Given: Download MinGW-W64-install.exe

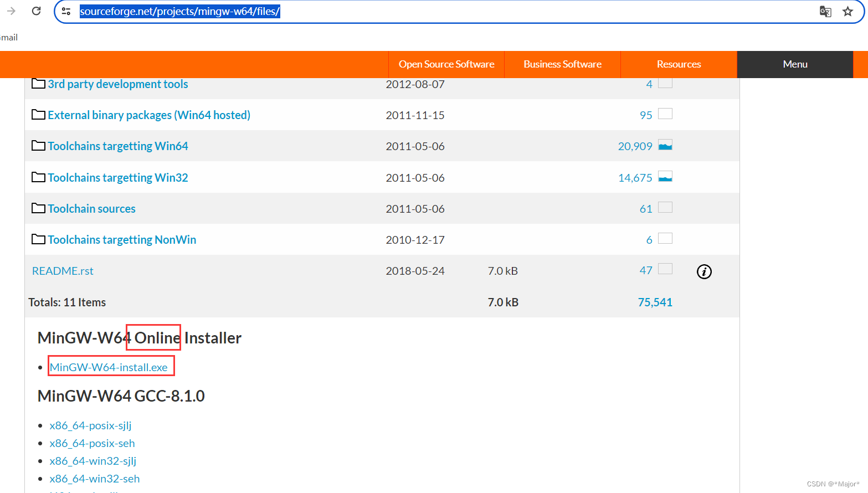Looking at the screenshot, I should tap(111, 366).
